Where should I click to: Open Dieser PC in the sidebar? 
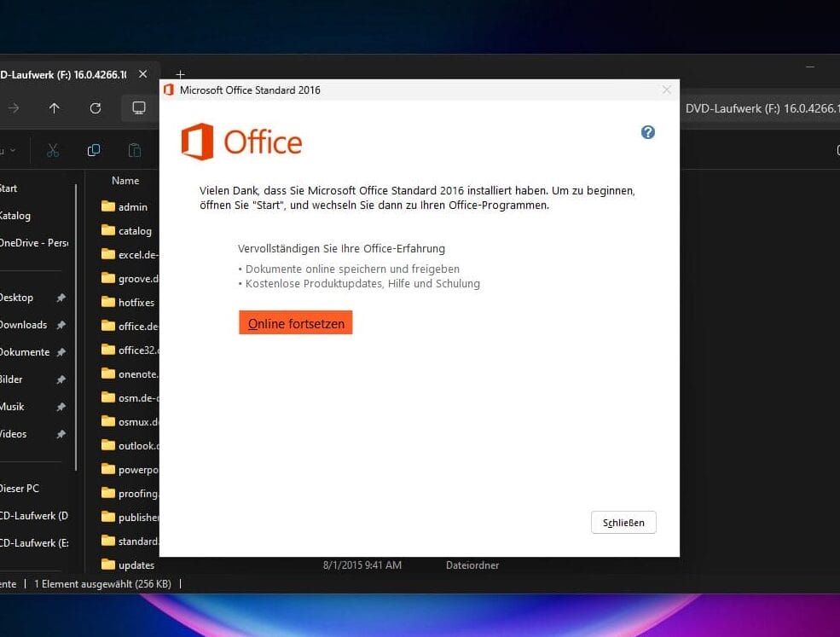click(x=20, y=489)
